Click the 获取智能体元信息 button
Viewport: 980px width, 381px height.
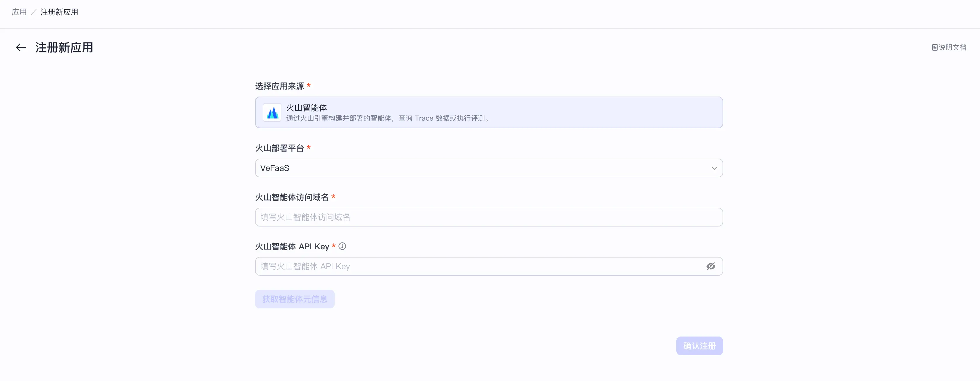(x=295, y=299)
